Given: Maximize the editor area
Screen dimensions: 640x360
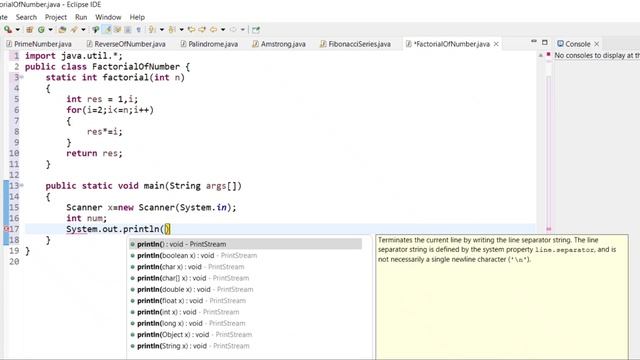Looking at the screenshot, I should (x=544, y=42).
